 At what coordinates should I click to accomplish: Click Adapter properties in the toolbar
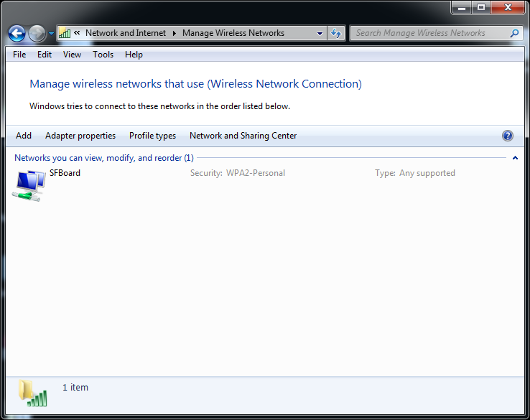point(80,136)
